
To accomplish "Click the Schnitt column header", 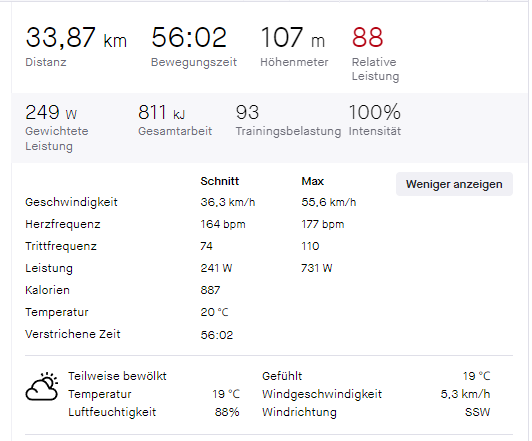I will click(x=220, y=181).
